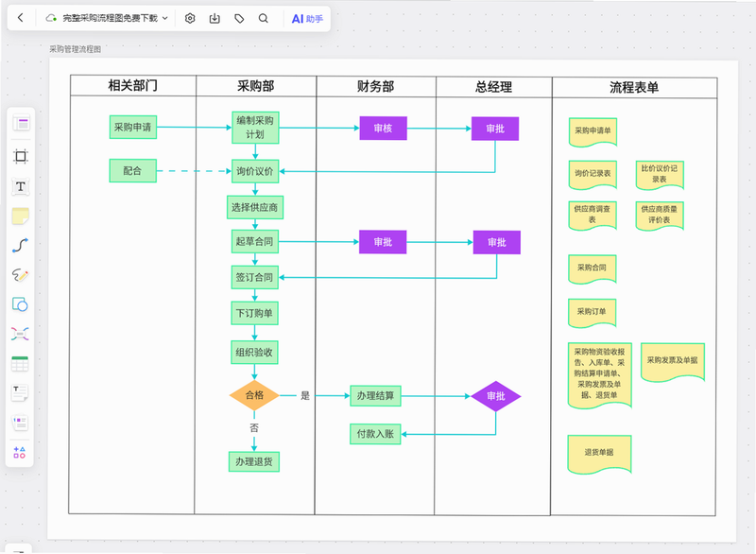Launch the AI 助手 assistant
Viewport: 756px width, 554px height.
click(x=307, y=18)
